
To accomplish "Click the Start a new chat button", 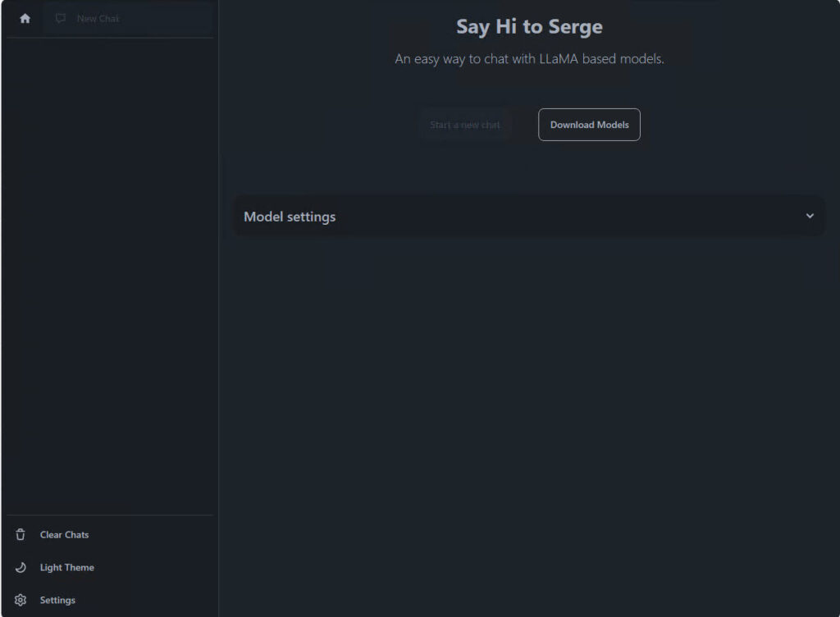I will pyautogui.click(x=464, y=125).
